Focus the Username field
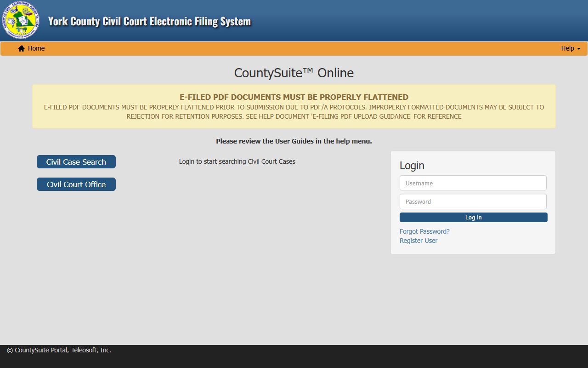The height and width of the screenshot is (368, 588). [x=473, y=183]
